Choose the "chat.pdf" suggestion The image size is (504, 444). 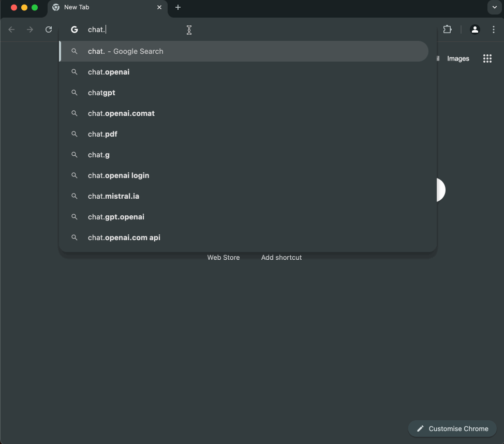point(102,134)
